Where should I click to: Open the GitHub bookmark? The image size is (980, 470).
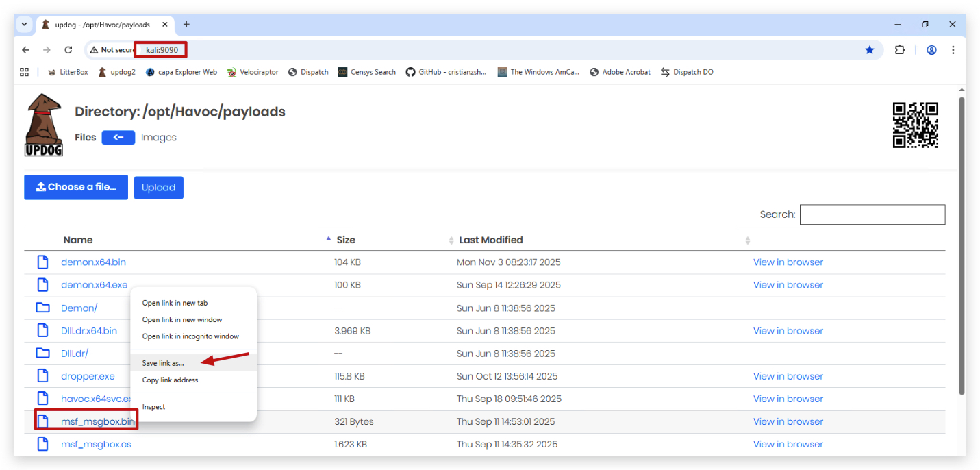(446, 72)
